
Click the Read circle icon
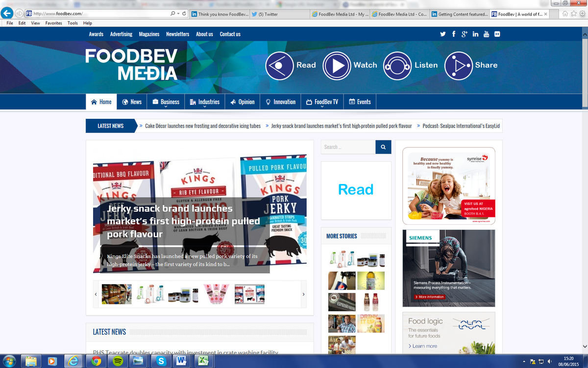click(279, 66)
